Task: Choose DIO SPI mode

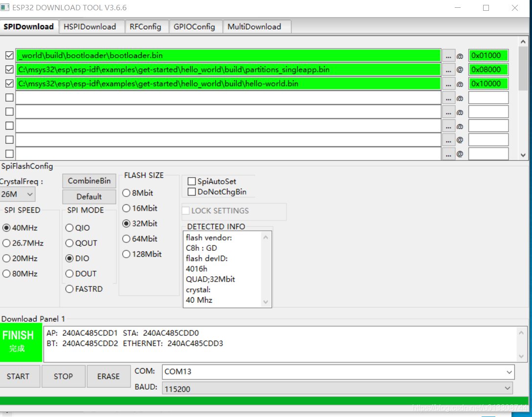Action: pyautogui.click(x=77, y=258)
